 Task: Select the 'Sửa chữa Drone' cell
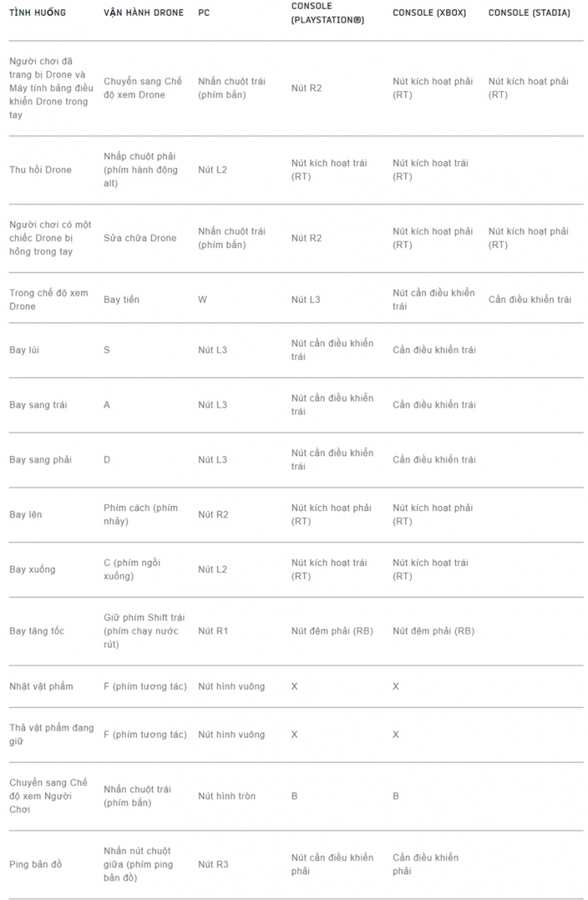(140, 238)
